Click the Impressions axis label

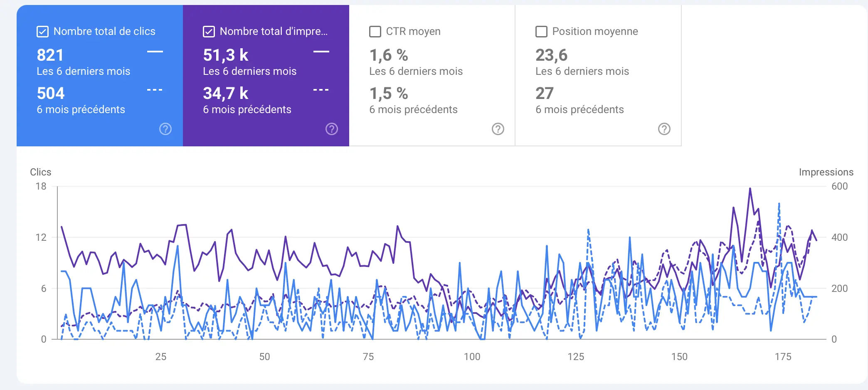click(826, 172)
